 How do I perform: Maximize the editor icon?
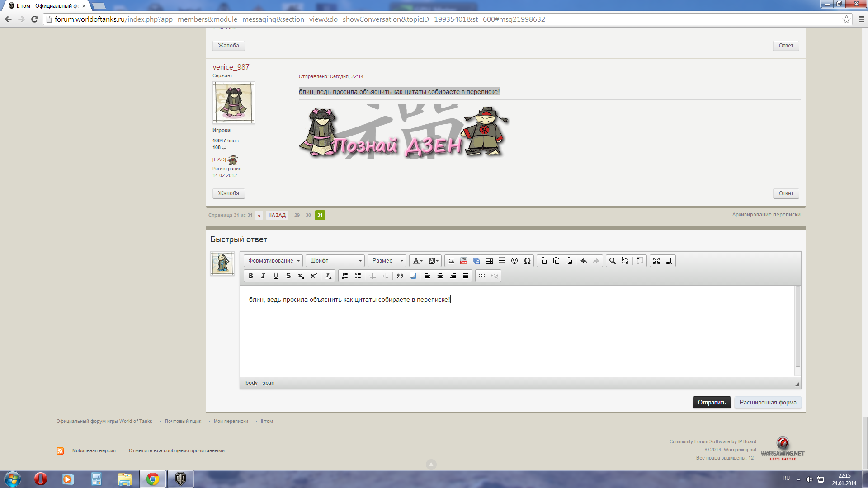click(x=656, y=261)
